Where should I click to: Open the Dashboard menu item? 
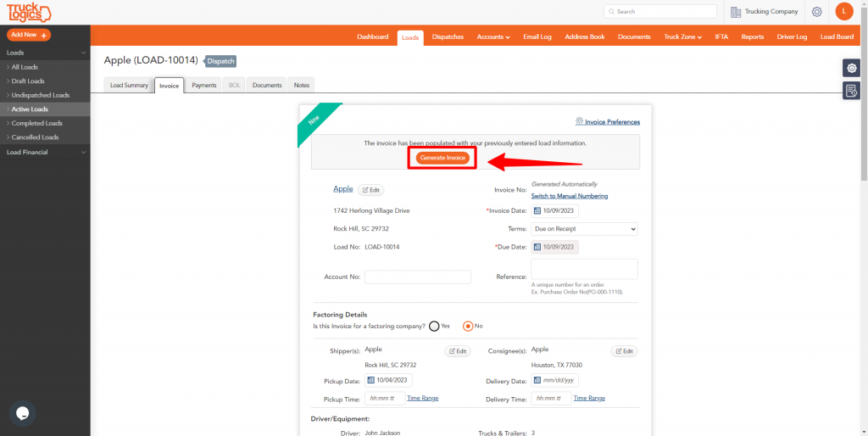pos(373,37)
